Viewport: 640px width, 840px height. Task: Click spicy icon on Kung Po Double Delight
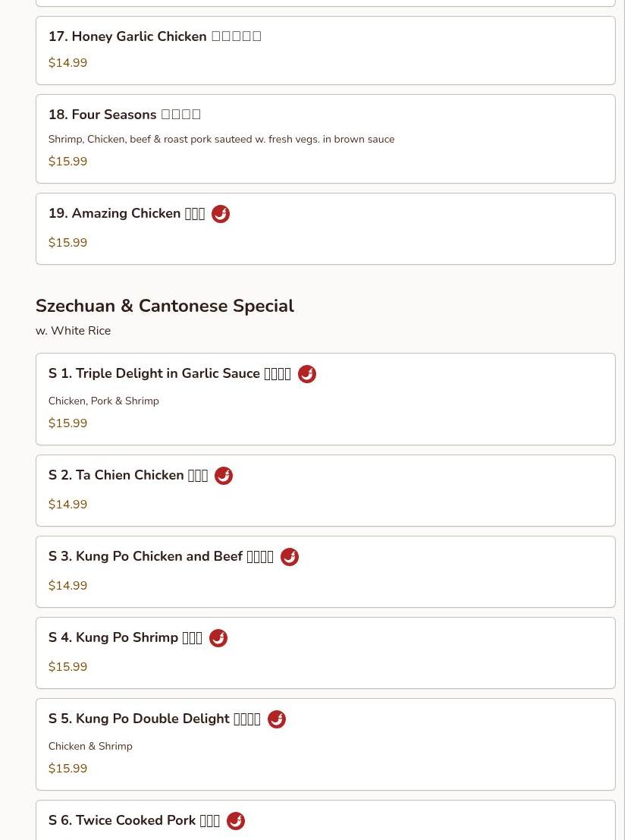tap(276, 719)
